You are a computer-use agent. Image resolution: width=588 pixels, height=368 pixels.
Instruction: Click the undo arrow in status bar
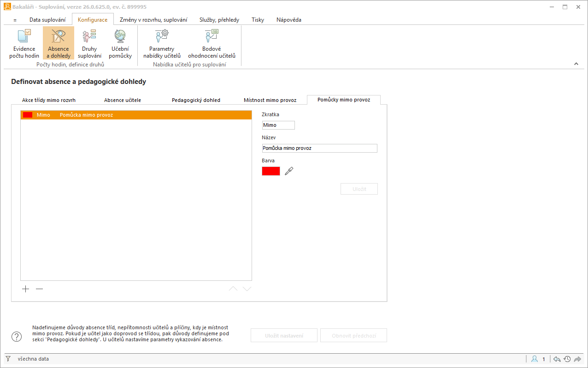coord(557,359)
